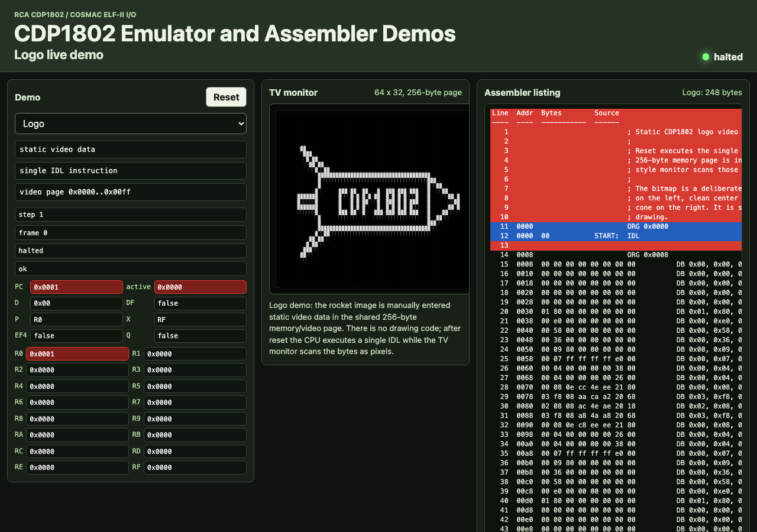757x532 pixels.
Task: Click the RC register value
Action: click(77, 451)
